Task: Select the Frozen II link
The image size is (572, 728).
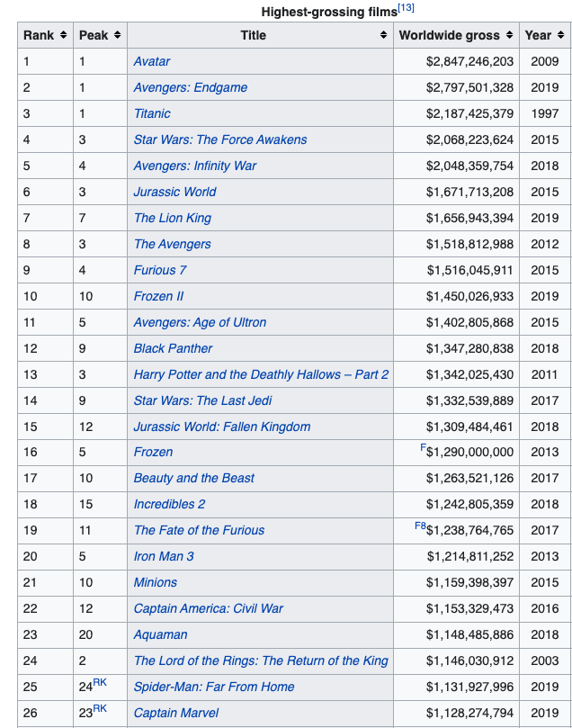Action: point(160,296)
